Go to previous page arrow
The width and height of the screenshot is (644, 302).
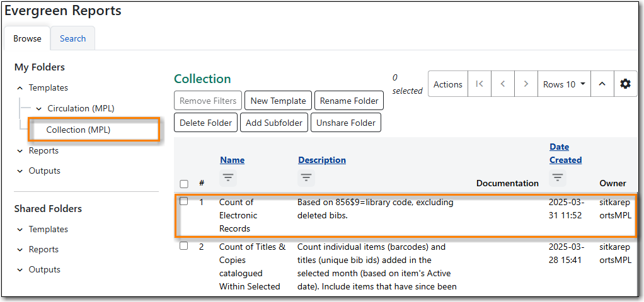(502, 84)
